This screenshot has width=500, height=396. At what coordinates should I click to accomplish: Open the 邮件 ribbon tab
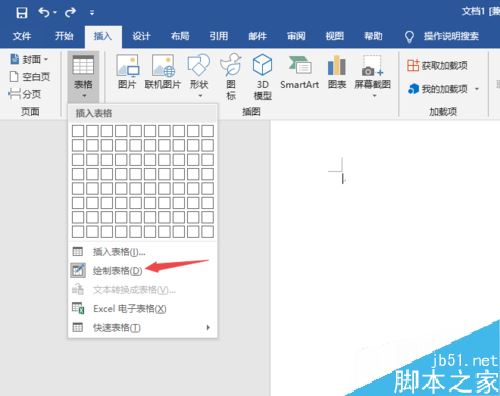(x=257, y=36)
